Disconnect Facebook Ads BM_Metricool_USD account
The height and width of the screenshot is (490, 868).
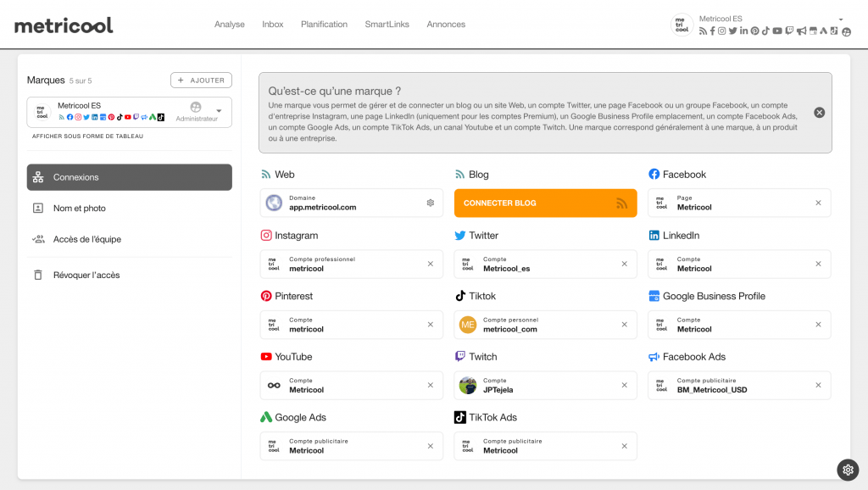818,386
